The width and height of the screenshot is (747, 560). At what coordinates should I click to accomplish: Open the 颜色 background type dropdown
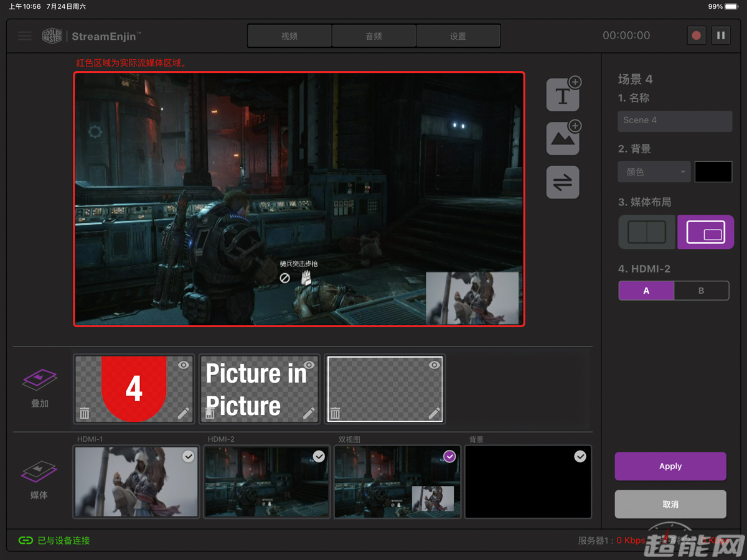pyautogui.click(x=654, y=172)
